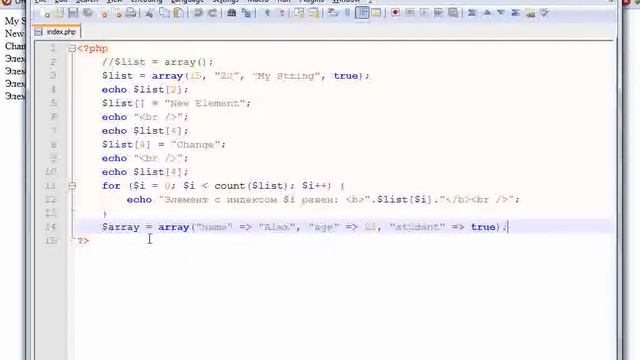The height and width of the screenshot is (360, 640).
Task: Select the index.php tab
Action: point(56,32)
